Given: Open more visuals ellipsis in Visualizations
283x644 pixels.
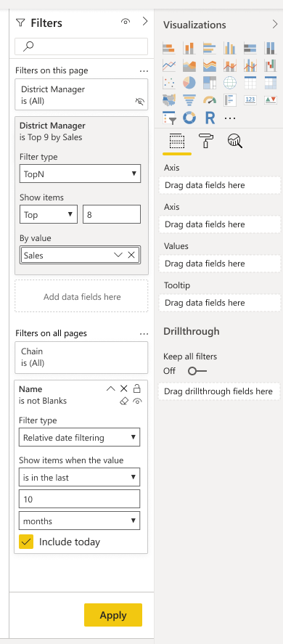Looking at the screenshot, I should [230, 118].
